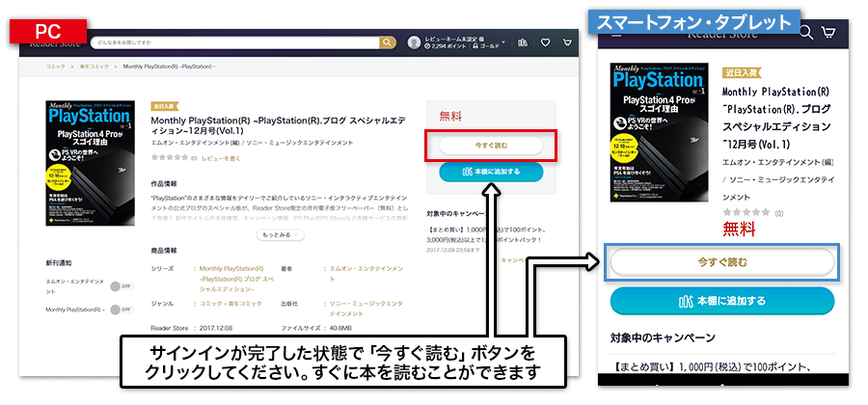Click the user avatar icon in PC header
This screenshot has width=868, height=405.
click(x=414, y=42)
